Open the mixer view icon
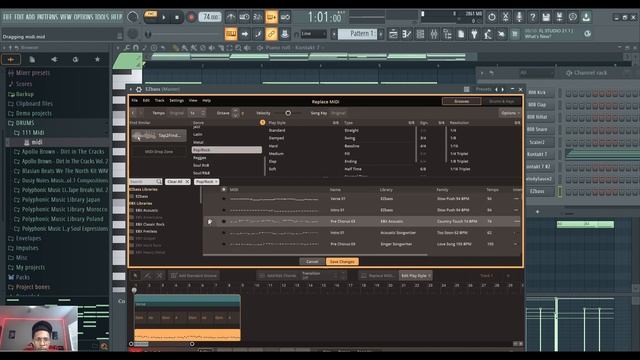Screen dimensions: 640x360 pyautogui.click(x=433, y=34)
